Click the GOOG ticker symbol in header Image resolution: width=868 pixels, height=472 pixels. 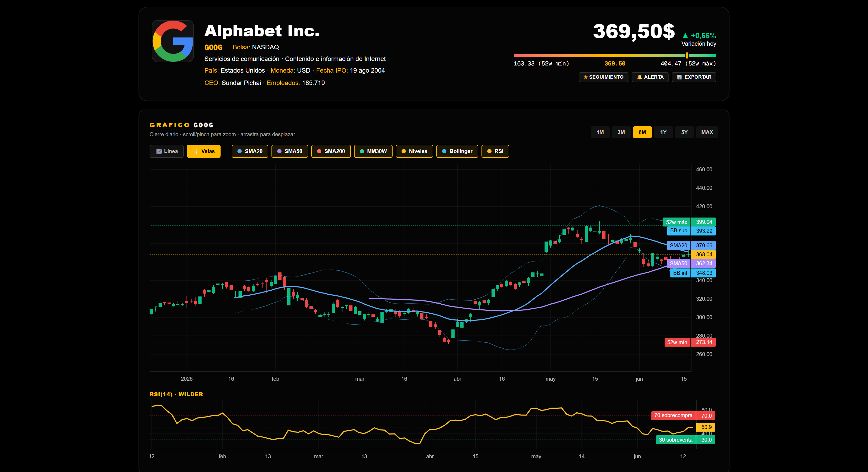213,48
